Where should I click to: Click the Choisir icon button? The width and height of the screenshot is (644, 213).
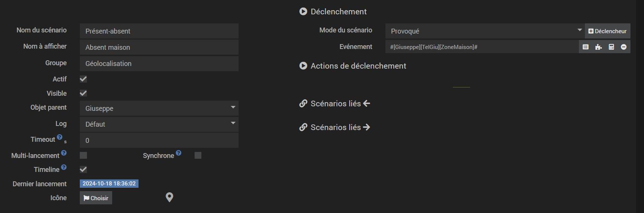click(x=96, y=198)
